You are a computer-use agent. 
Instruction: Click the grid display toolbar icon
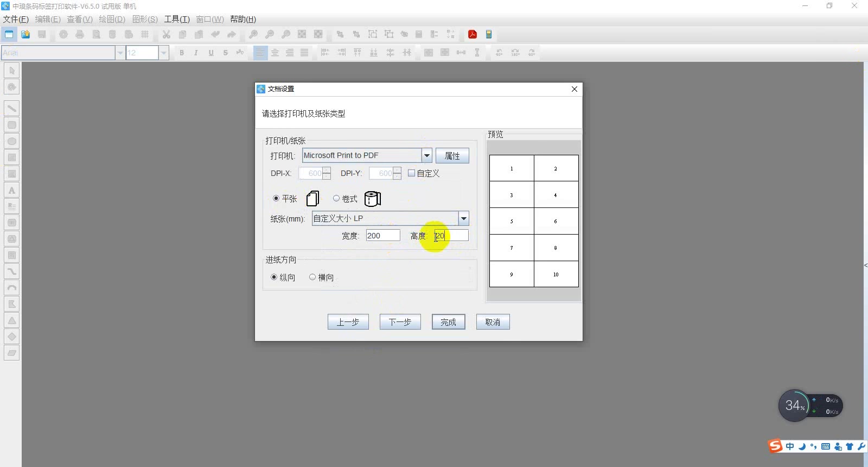145,34
